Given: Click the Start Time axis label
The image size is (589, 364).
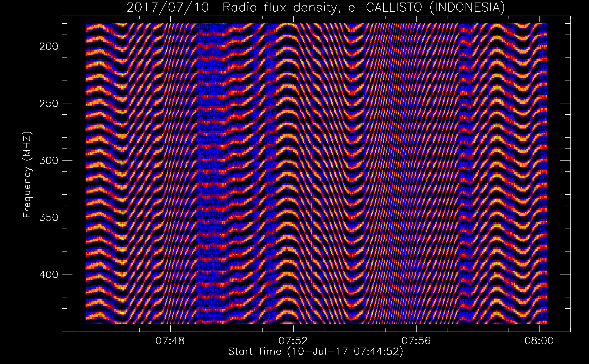Looking at the screenshot, I should [x=316, y=351].
